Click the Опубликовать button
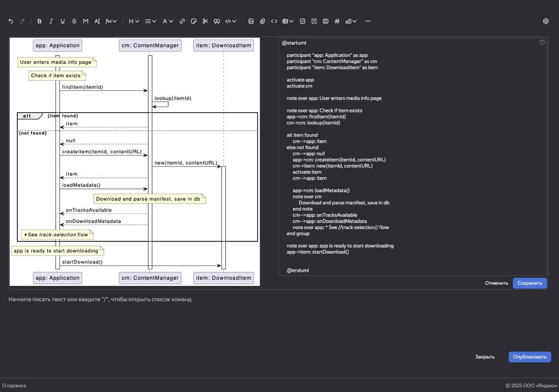Image resolution: width=559 pixels, height=392 pixels. 530,357
